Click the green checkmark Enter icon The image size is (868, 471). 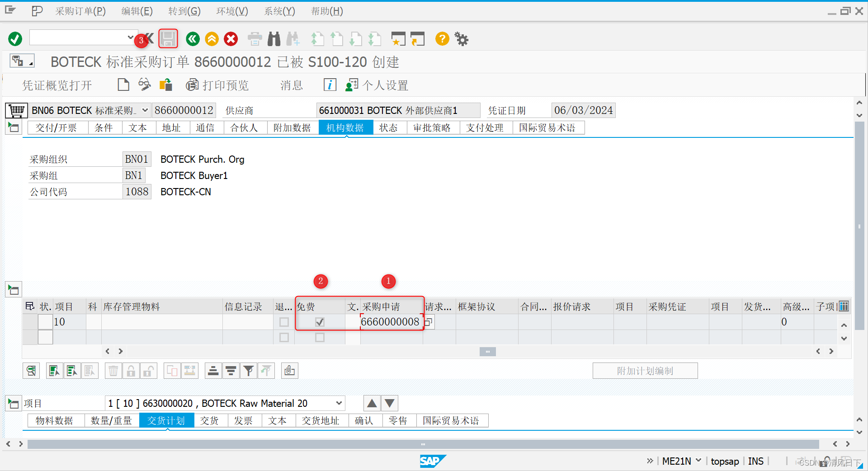[15, 39]
